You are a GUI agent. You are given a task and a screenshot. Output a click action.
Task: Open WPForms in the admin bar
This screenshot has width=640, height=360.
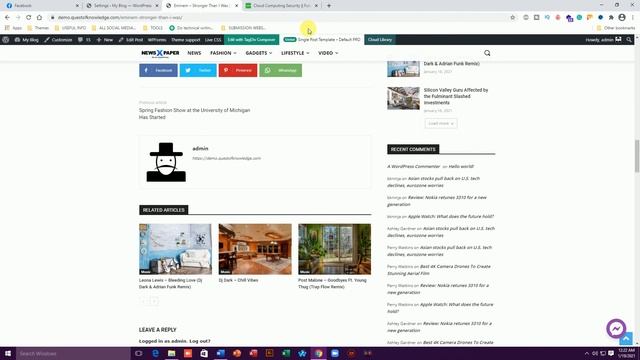point(157,40)
